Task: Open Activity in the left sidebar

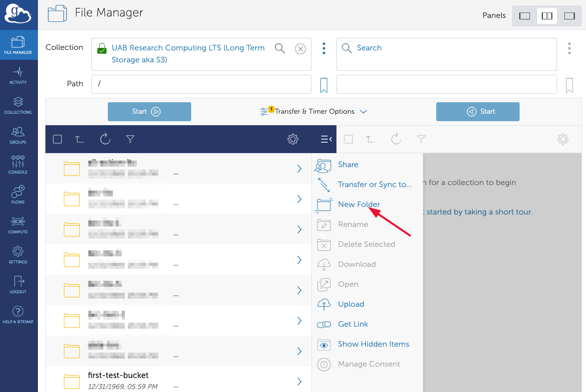Action: point(18,75)
